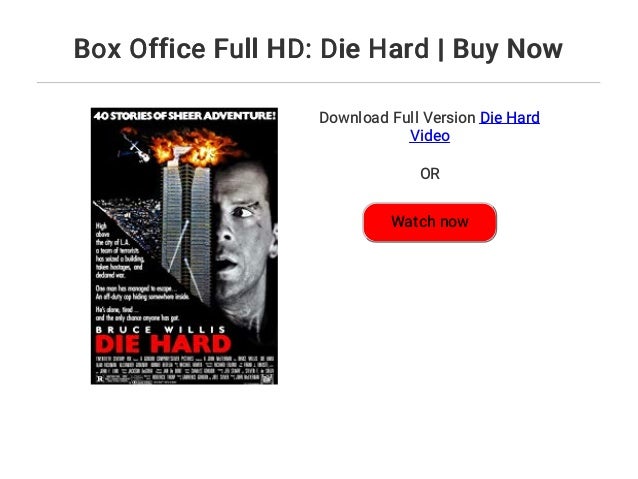
Task: Click the BRUCE WILLIS name on poster
Action: (161, 329)
